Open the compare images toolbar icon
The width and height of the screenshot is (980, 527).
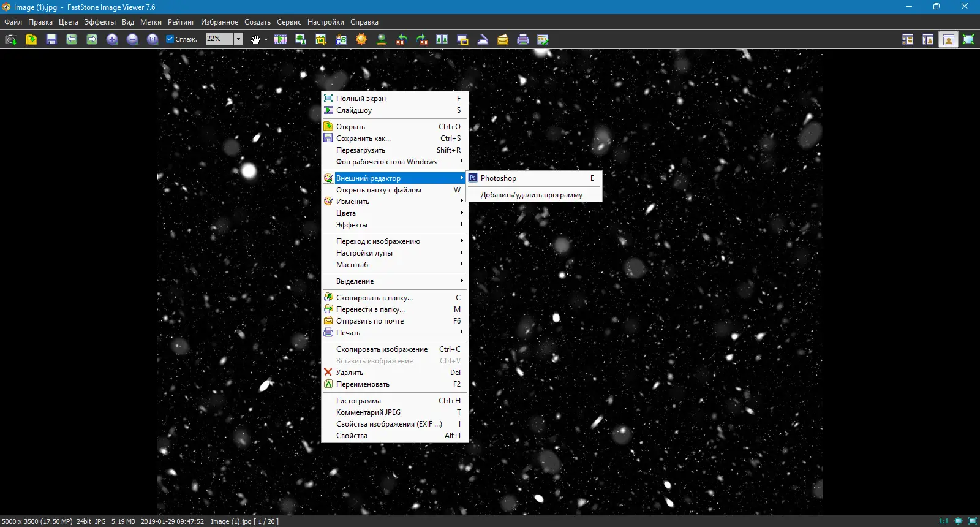coord(442,39)
